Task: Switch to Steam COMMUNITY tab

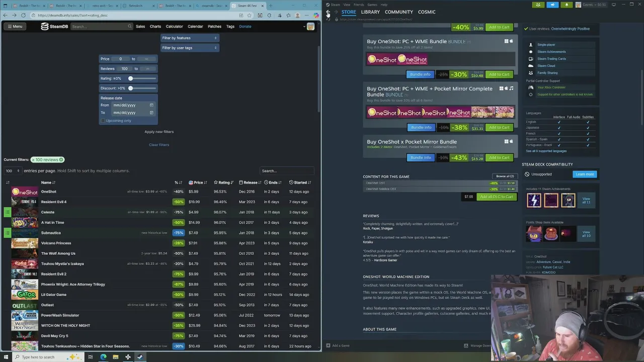Action: point(399,12)
